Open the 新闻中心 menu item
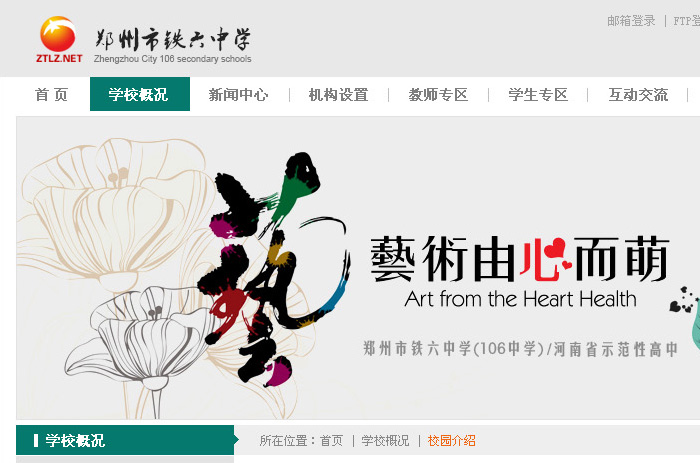700x463 pixels. 238,94
